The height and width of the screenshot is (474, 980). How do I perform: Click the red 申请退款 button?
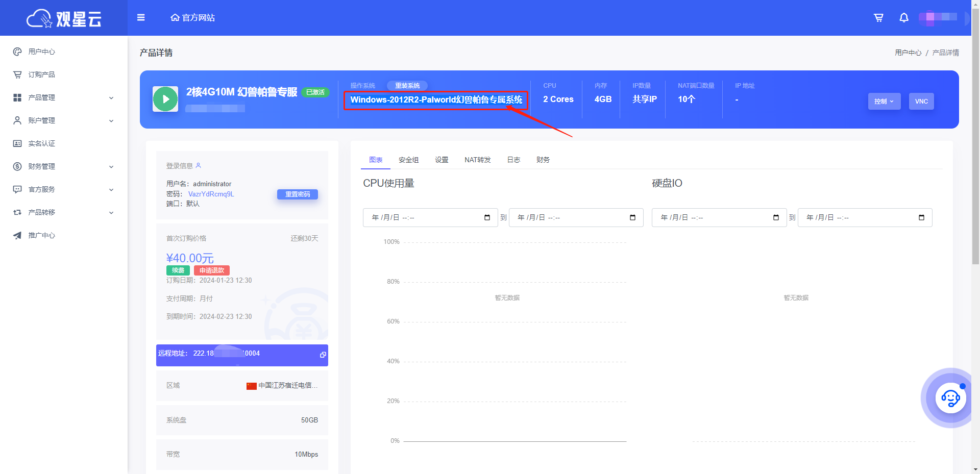(212, 270)
